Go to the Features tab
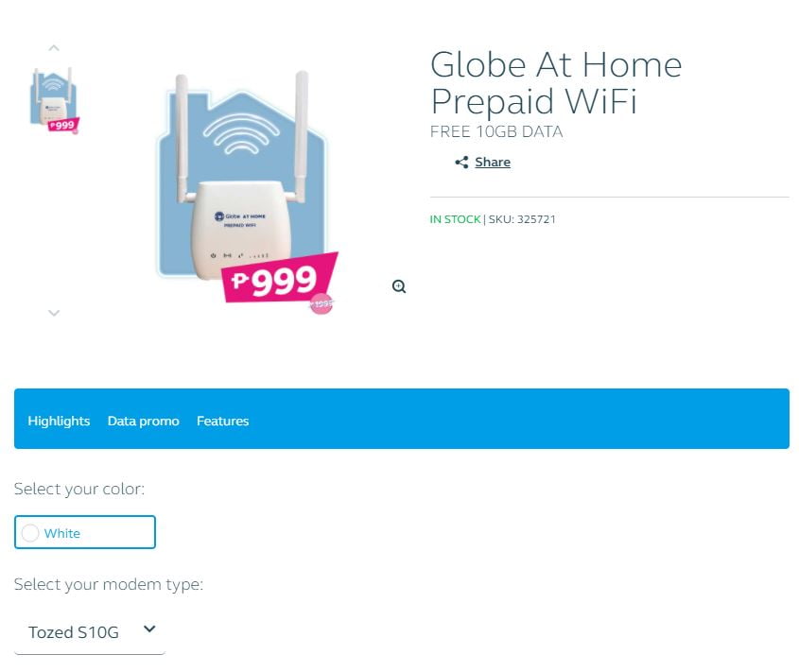This screenshot has width=799, height=672. [x=223, y=421]
